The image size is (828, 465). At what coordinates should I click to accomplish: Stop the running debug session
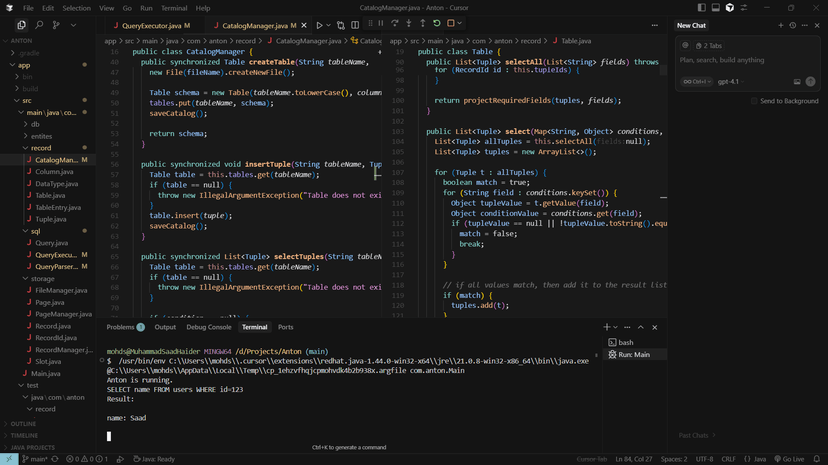pos(451,24)
